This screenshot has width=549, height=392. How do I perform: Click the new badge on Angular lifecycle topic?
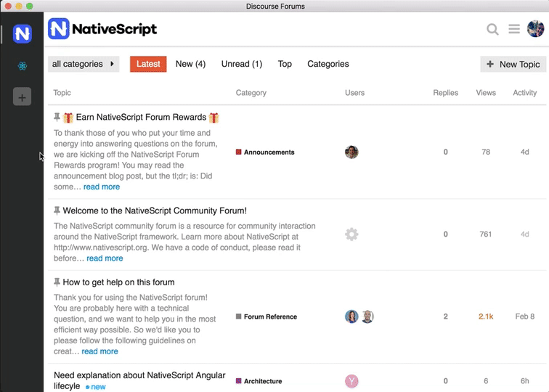pos(96,387)
